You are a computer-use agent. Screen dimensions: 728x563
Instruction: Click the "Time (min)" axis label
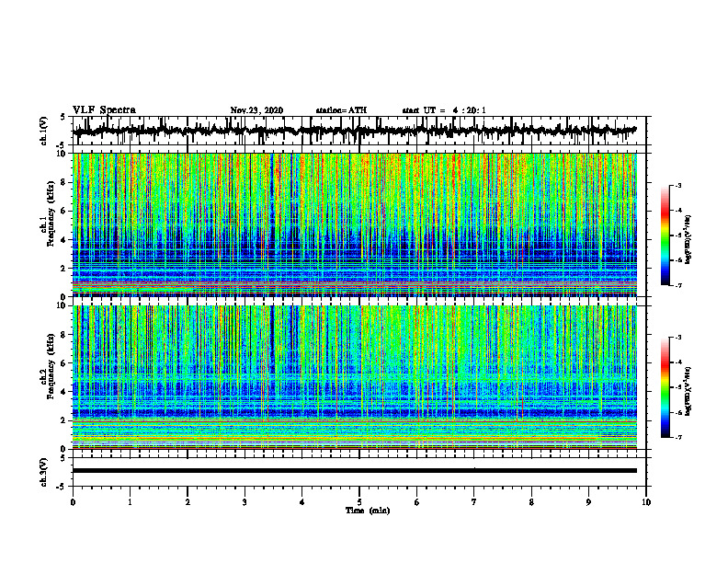(368, 511)
